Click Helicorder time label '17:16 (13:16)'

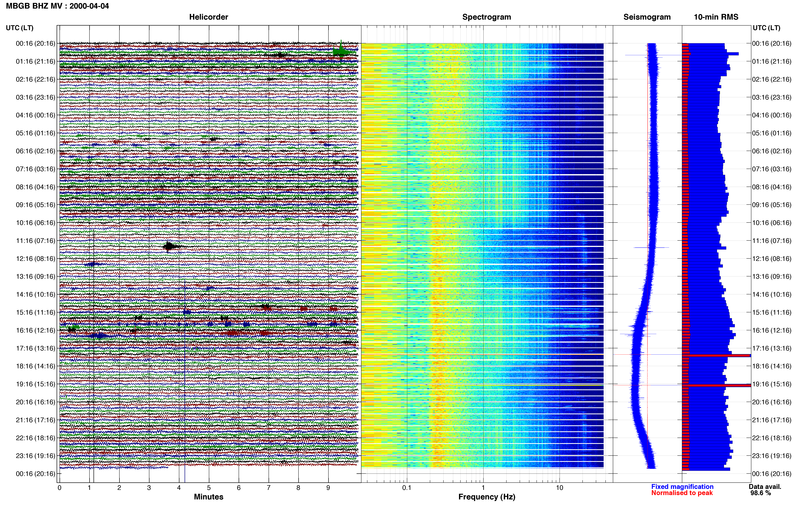point(36,348)
